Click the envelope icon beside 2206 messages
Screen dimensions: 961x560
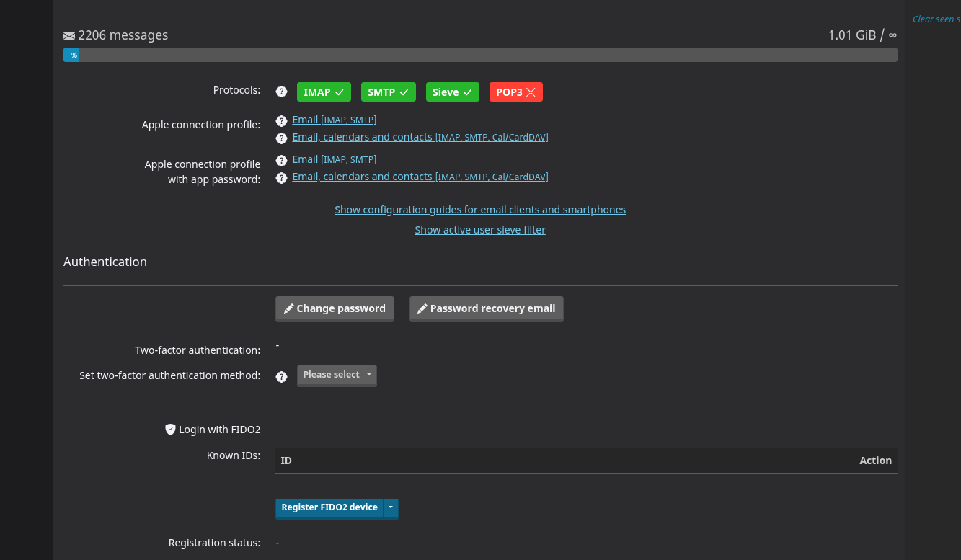[x=69, y=35]
